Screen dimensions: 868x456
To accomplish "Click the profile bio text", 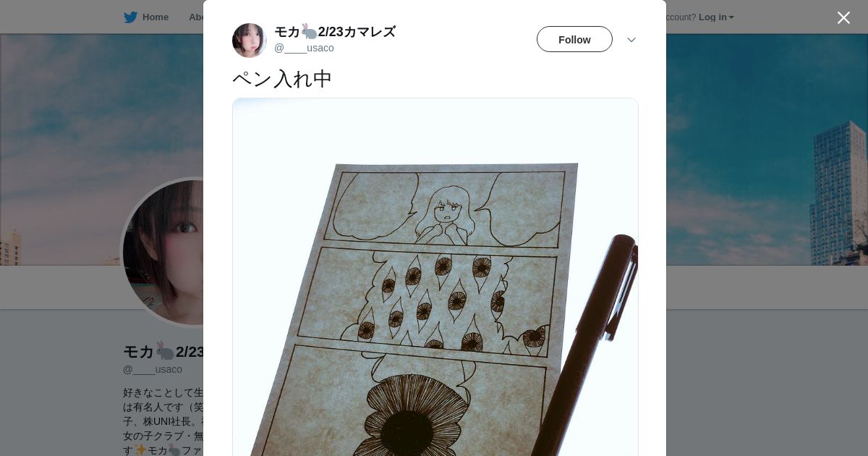I will click(x=163, y=421).
